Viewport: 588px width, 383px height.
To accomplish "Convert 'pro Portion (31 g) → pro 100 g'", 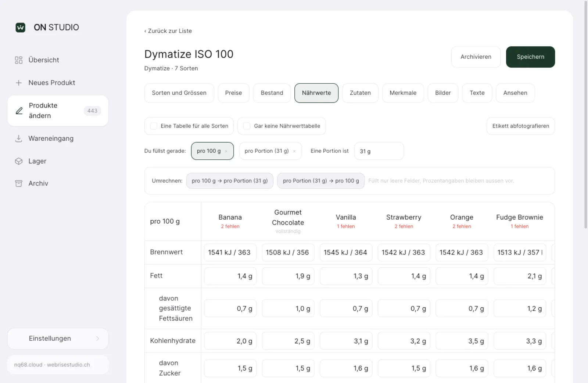I will (x=321, y=181).
